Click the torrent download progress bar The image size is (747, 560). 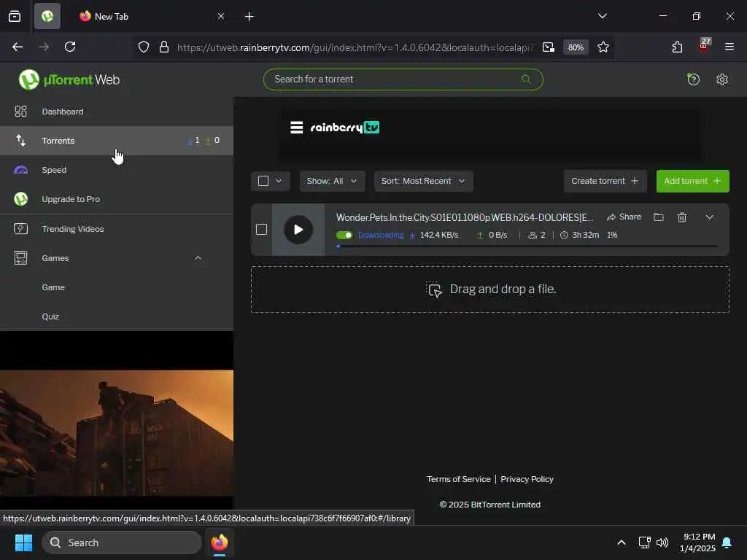click(x=527, y=246)
